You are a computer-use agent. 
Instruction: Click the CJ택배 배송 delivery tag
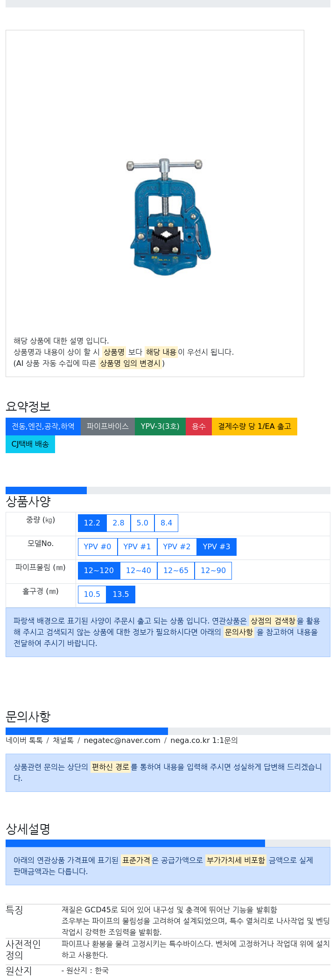pyautogui.click(x=30, y=444)
